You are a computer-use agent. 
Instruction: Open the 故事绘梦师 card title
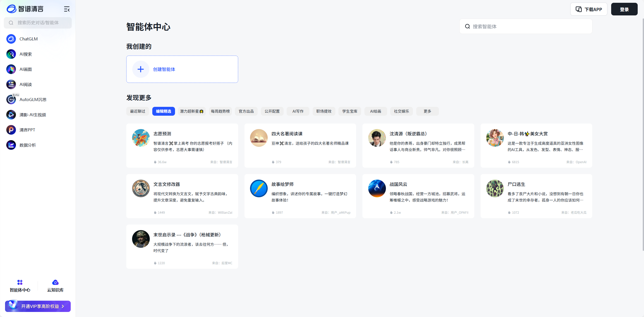pos(283,184)
